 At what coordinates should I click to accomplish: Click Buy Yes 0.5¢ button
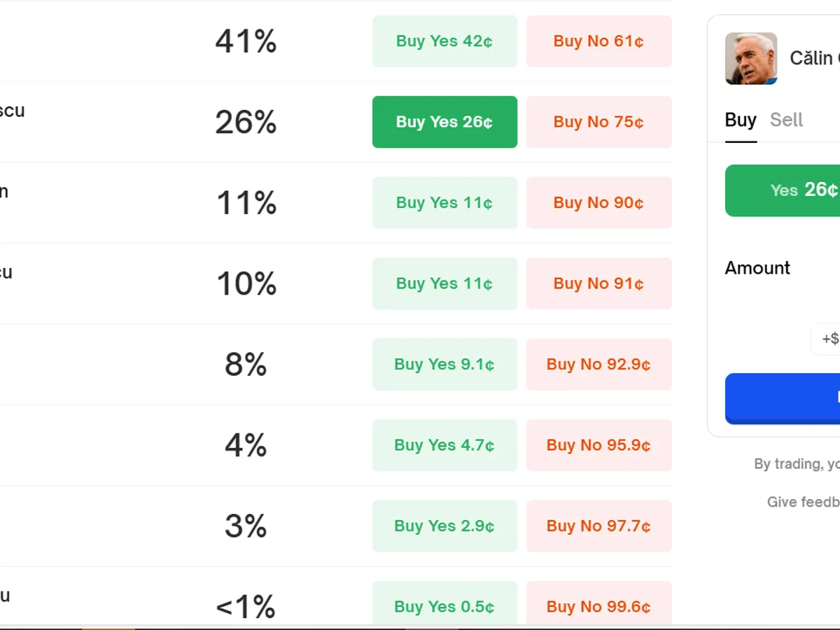tap(444, 606)
